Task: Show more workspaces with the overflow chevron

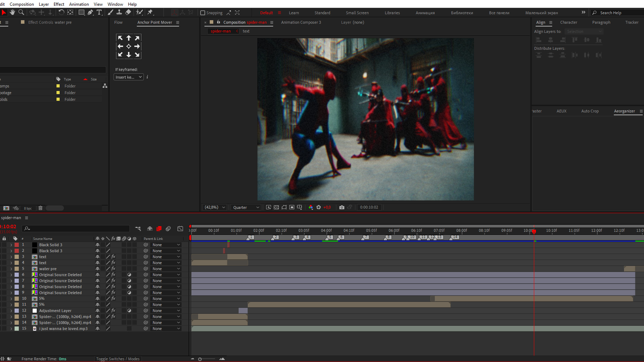Action: (583, 12)
